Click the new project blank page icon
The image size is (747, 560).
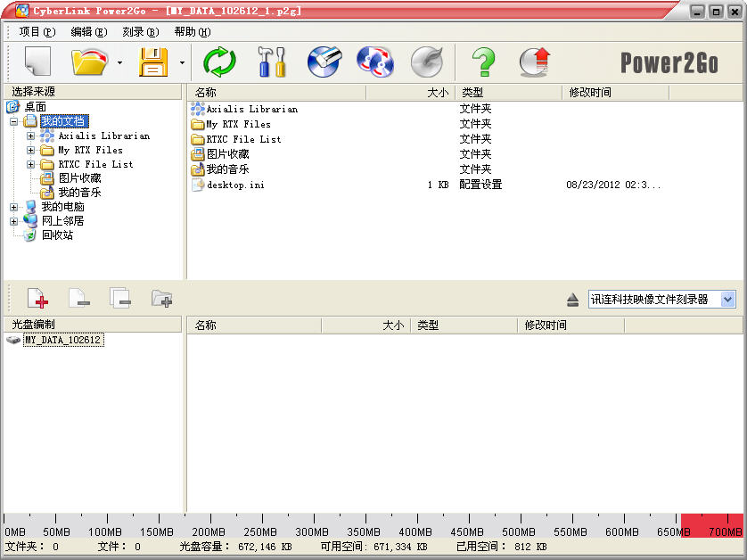[37, 62]
